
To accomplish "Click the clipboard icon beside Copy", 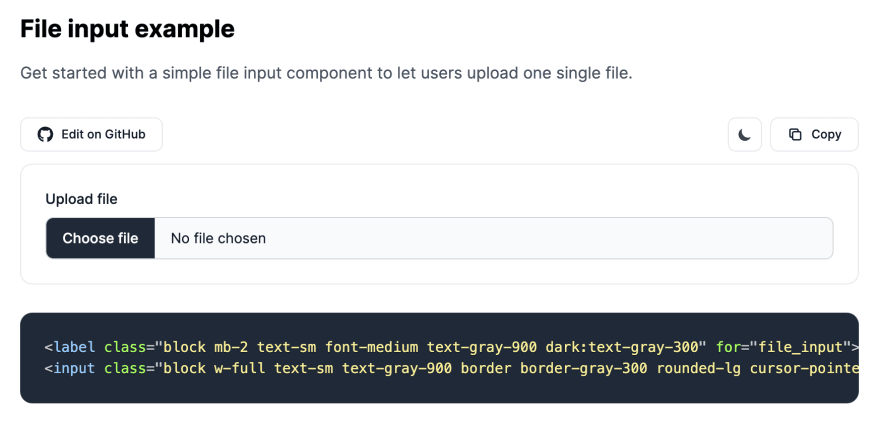I will click(795, 135).
